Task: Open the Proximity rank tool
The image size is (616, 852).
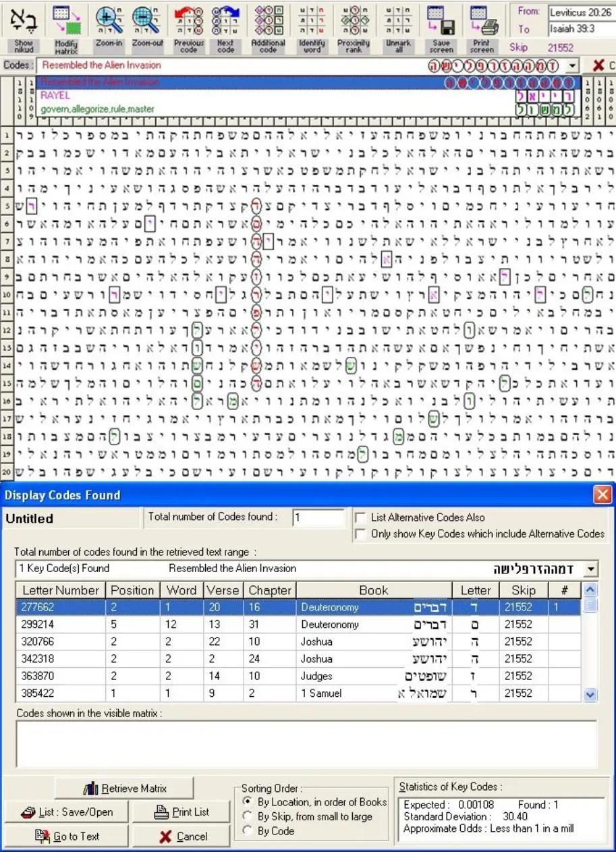Action: [354, 28]
